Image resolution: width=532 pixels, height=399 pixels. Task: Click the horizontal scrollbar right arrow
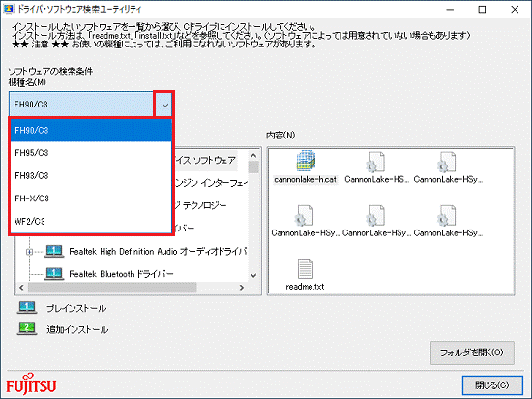tap(242, 288)
